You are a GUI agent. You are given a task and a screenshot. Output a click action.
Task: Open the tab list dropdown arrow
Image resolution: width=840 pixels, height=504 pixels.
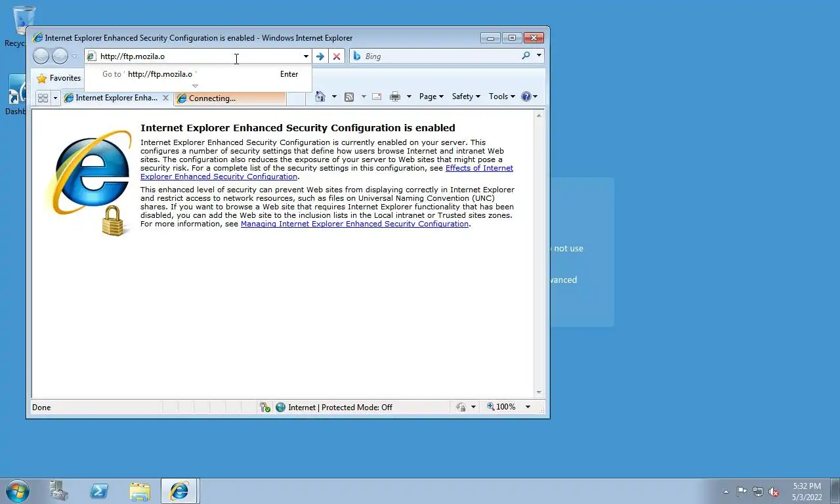tap(55, 98)
